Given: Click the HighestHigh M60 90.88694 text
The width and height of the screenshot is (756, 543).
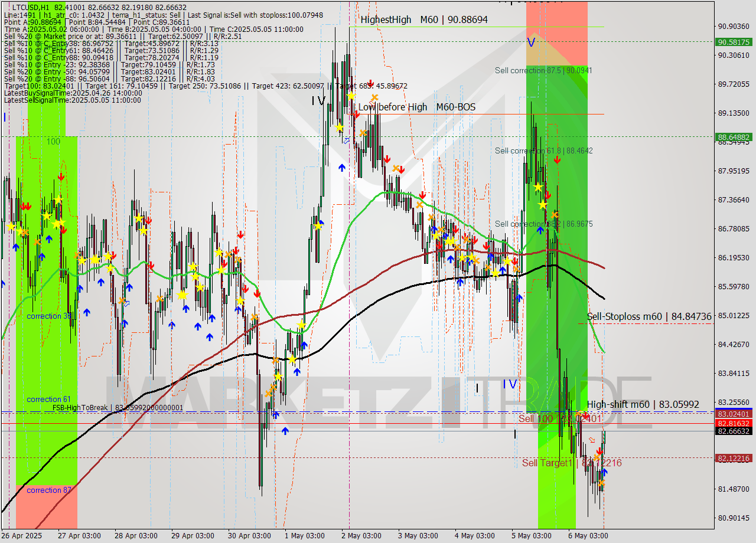Looking at the screenshot, I should [423, 19].
